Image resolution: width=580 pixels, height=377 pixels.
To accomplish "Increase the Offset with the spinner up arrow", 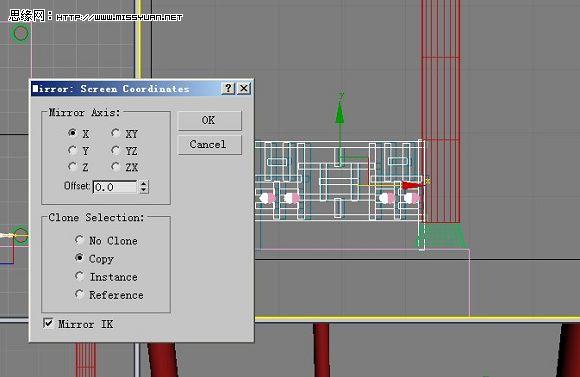I will tap(144, 184).
